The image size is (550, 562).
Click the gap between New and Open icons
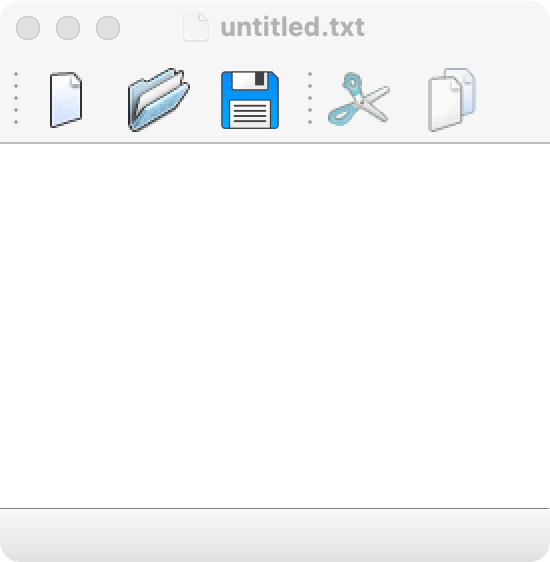point(105,100)
